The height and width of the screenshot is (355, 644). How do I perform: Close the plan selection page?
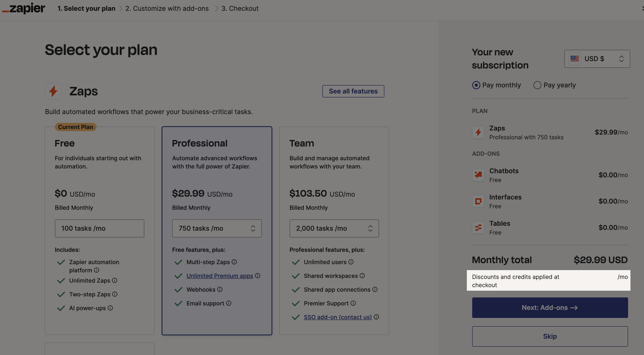642,8
